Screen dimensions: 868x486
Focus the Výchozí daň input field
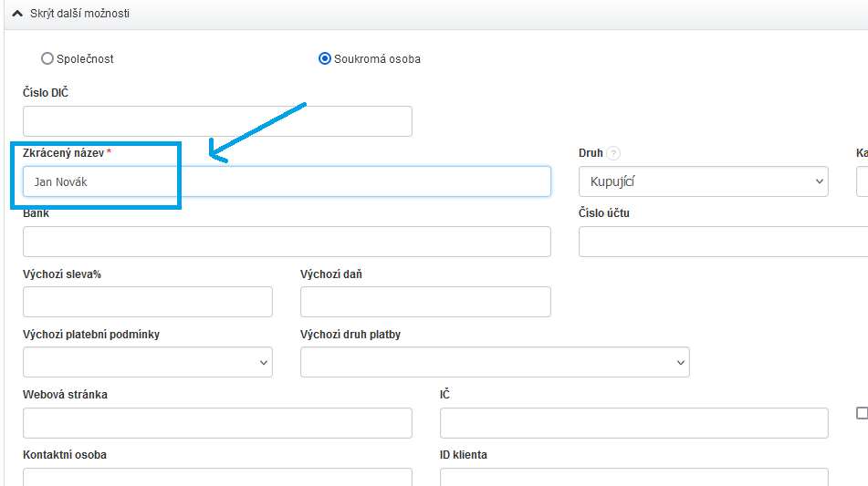[425, 302]
